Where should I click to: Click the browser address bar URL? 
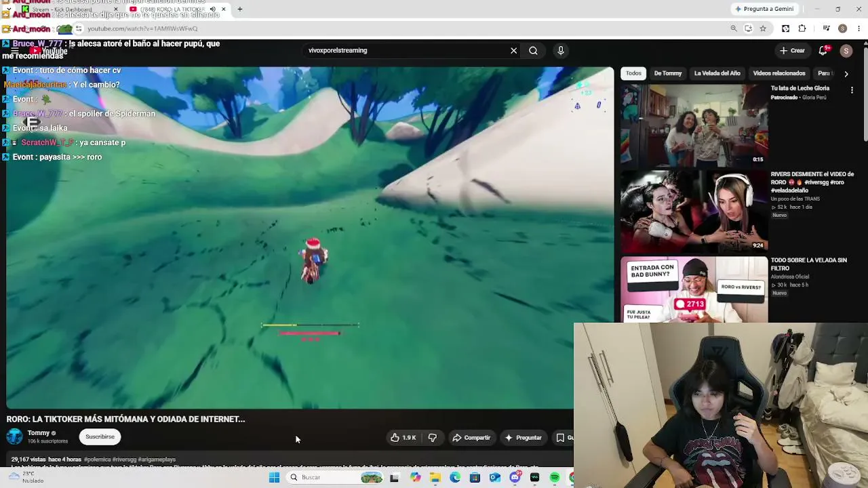(142, 28)
